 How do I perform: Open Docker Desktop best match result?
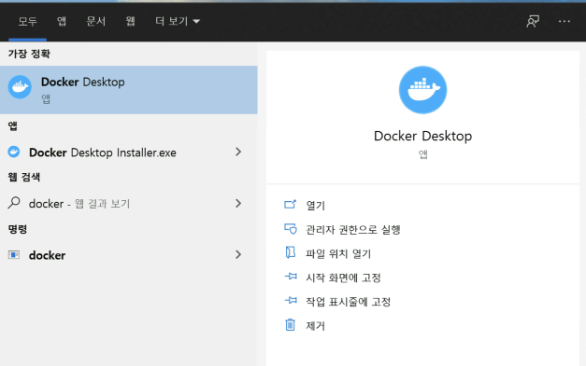(x=129, y=90)
